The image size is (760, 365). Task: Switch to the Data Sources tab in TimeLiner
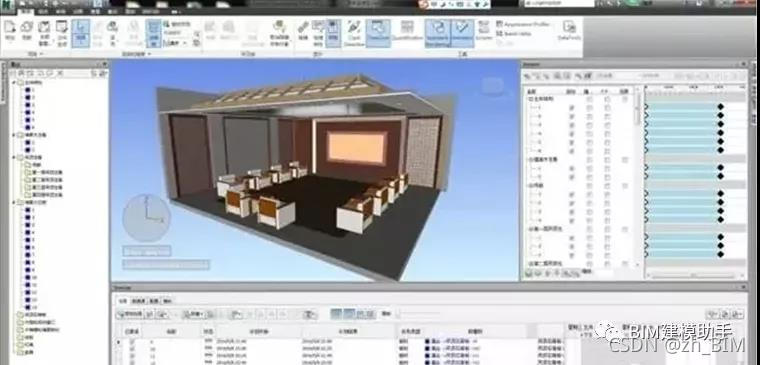139,301
